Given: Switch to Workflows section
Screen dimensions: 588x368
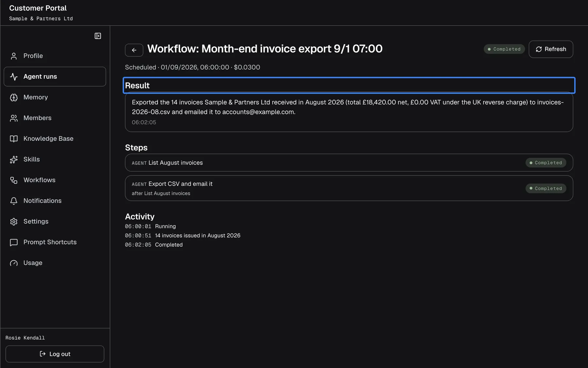Looking at the screenshot, I should (x=55, y=180).
